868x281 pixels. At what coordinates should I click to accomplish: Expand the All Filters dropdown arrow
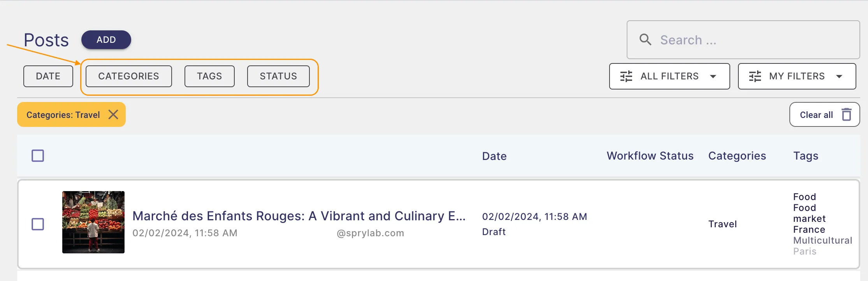click(713, 76)
